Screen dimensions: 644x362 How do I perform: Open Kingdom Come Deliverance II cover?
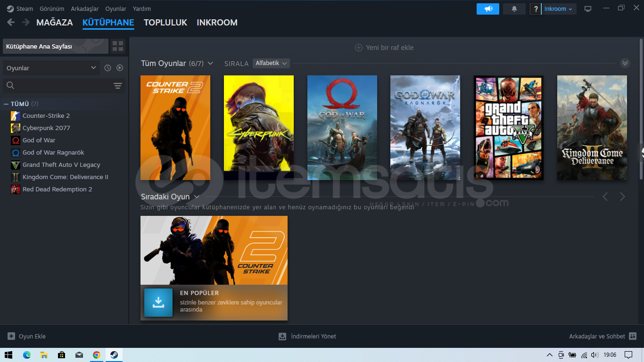[x=592, y=128]
